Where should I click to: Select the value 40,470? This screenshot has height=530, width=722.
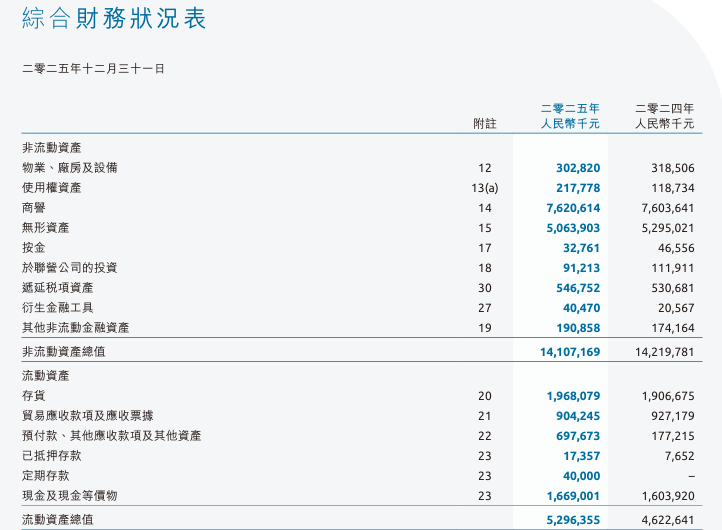pos(582,308)
